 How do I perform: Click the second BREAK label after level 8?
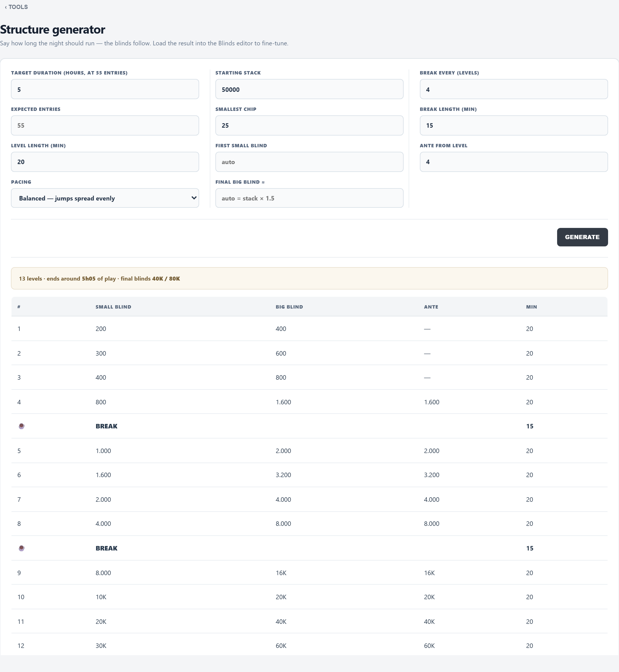[106, 548]
